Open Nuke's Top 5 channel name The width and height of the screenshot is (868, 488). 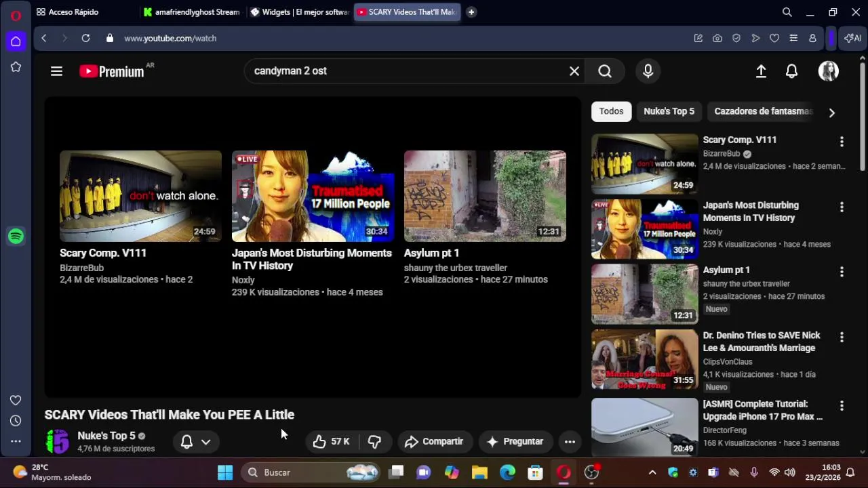click(x=106, y=436)
